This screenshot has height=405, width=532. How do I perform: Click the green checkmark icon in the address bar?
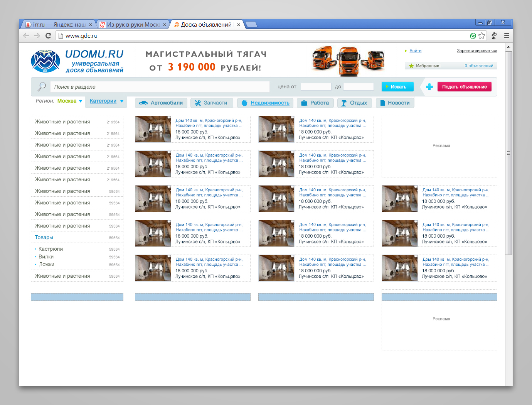[473, 35]
